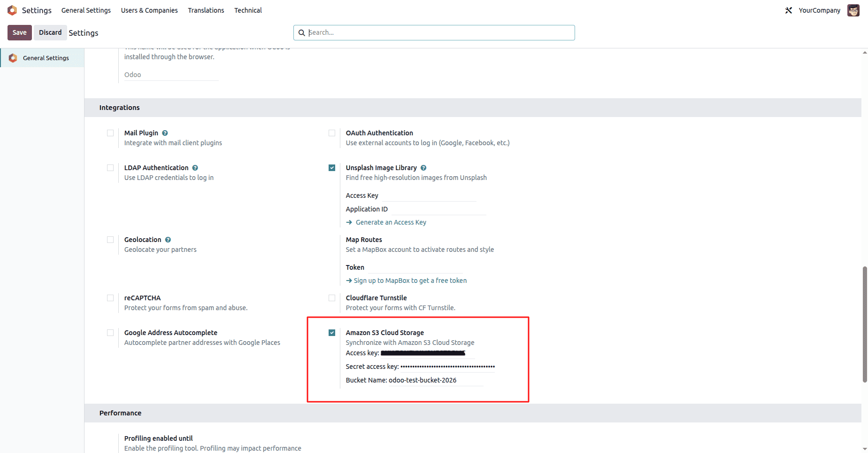Open Geolocation help question icon
Viewport: 868px width, 453px height.
168,240
